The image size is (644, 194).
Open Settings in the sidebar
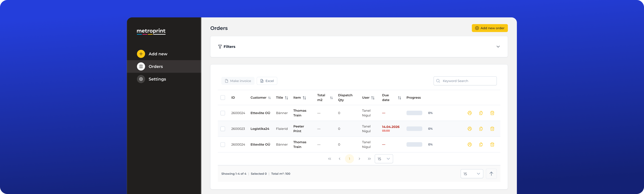click(157, 79)
